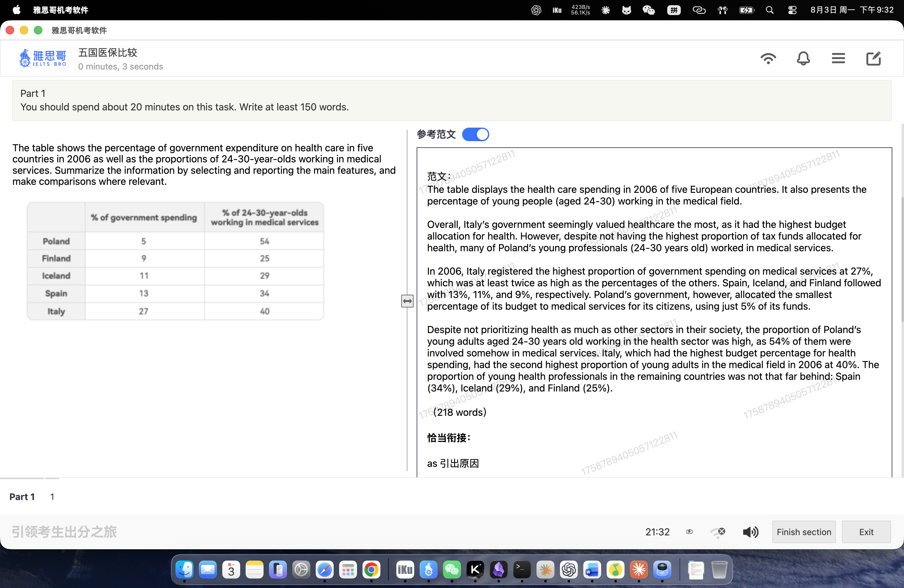Click the panel resize arrows handle

click(x=407, y=301)
